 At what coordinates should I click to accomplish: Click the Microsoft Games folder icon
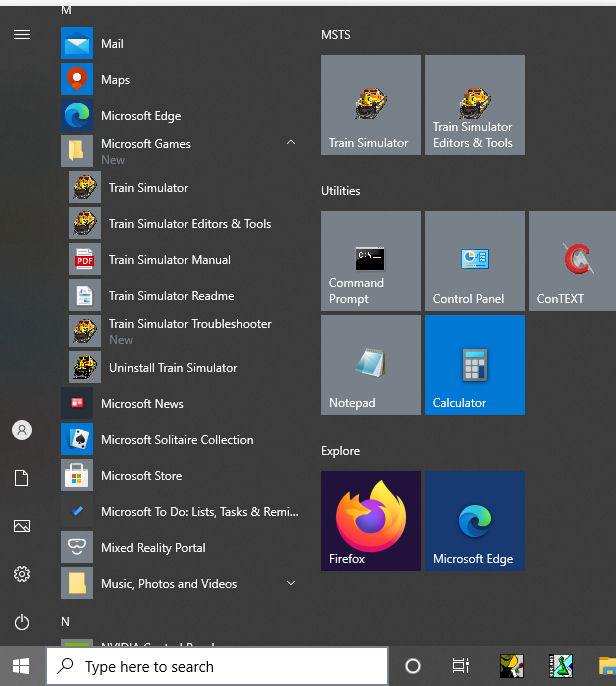pyautogui.click(x=77, y=151)
